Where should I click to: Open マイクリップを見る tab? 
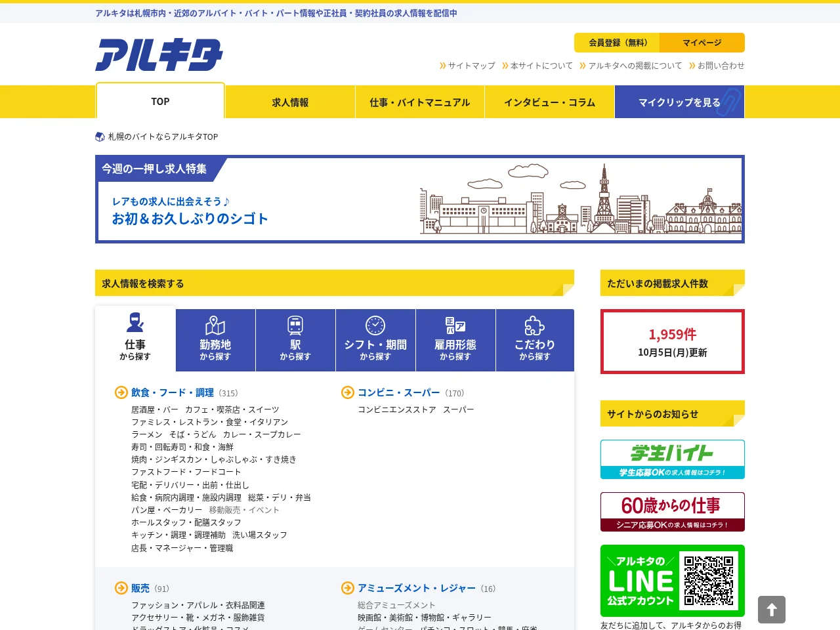(679, 102)
